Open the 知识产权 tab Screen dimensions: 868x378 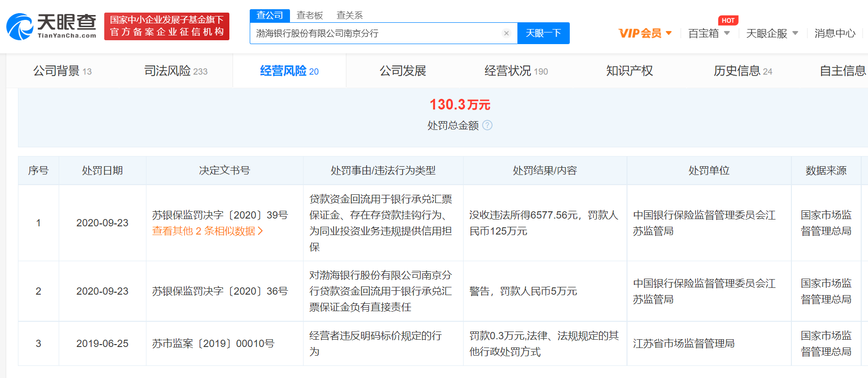coord(629,71)
